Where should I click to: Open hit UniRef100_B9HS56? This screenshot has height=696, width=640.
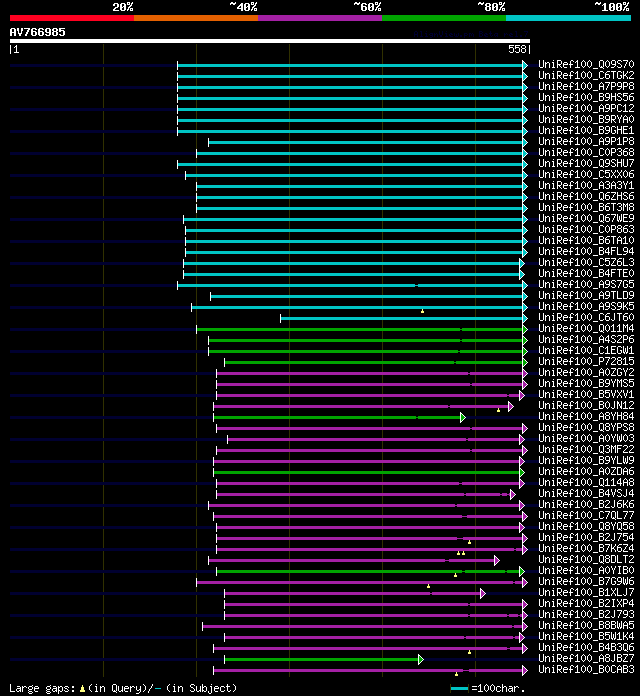pyautogui.click(x=586, y=98)
